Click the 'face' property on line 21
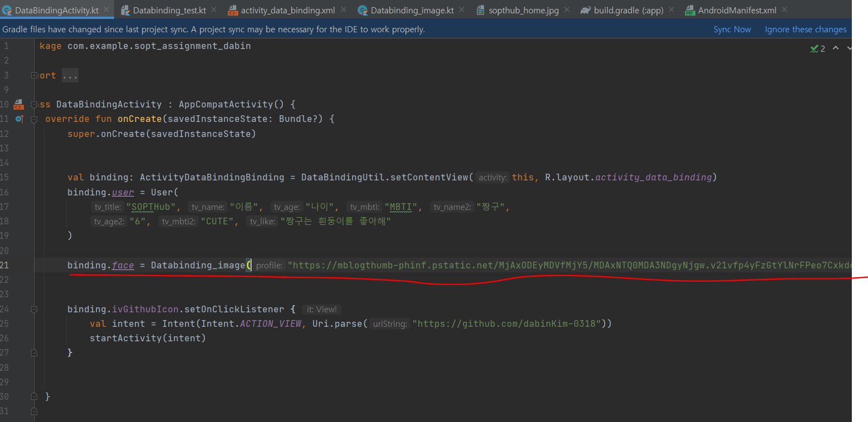This screenshot has height=422, width=868. 123,265
